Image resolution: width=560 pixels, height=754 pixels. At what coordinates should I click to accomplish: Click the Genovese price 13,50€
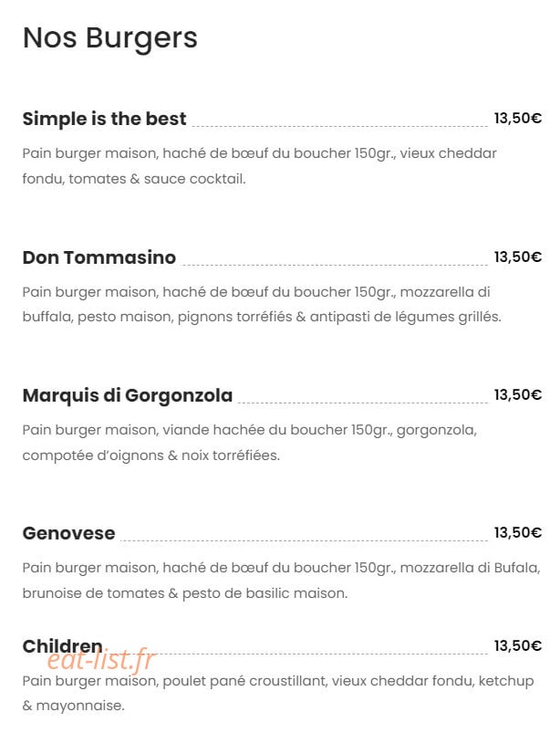point(518,533)
